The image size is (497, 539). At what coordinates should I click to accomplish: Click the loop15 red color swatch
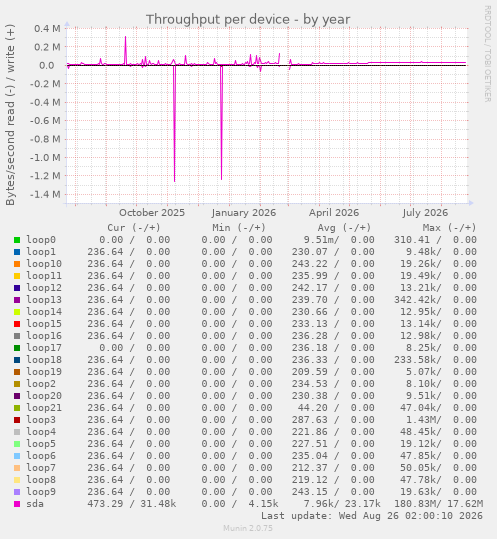coord(17,324)
